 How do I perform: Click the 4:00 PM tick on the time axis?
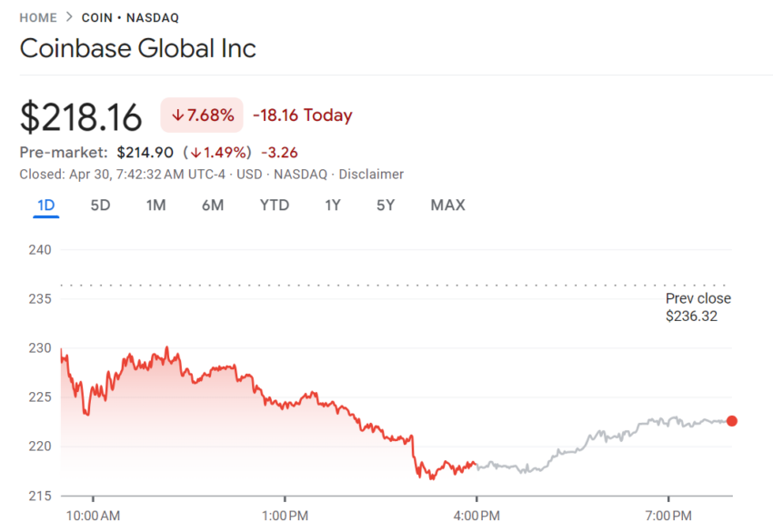coord(477,516)
